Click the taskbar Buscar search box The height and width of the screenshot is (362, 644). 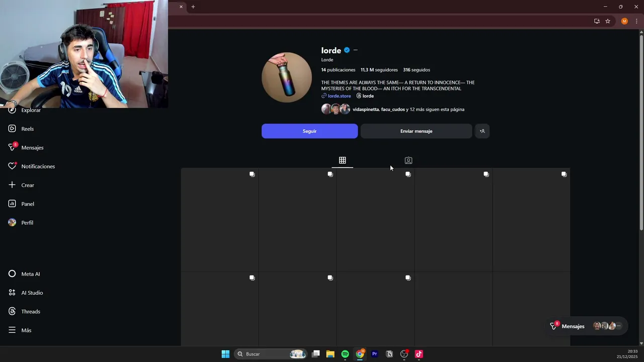click(x=271, y=354)
